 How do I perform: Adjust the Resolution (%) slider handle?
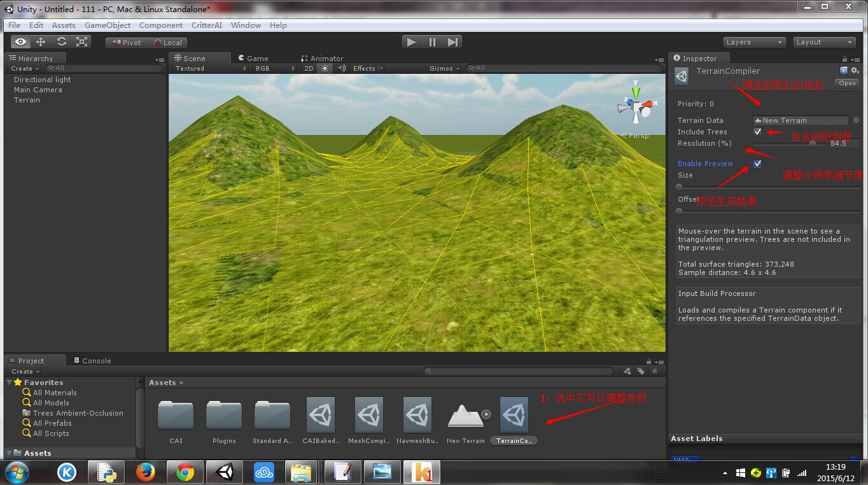tap(813, 144)
